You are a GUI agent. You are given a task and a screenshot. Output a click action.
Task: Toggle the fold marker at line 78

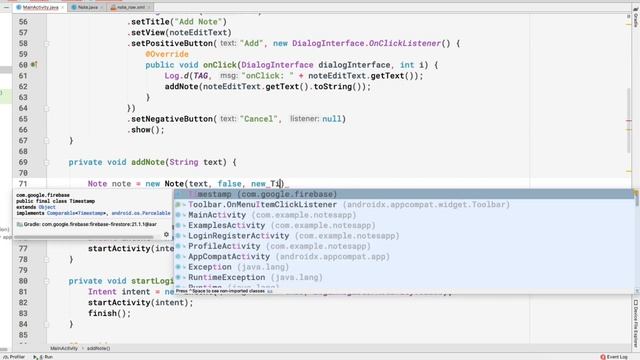46,259
